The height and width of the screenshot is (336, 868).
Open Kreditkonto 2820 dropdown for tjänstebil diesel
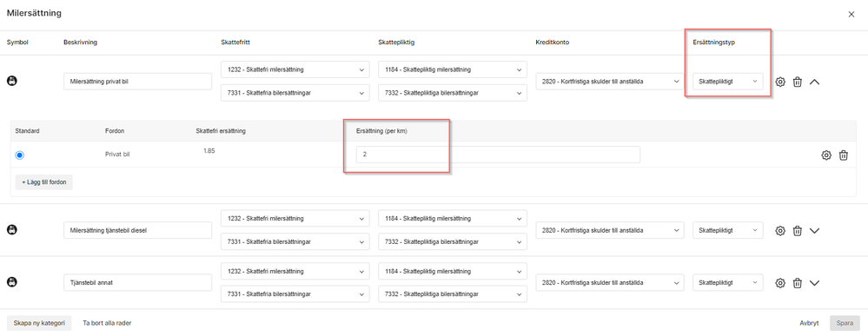click(x=610, y=230)
